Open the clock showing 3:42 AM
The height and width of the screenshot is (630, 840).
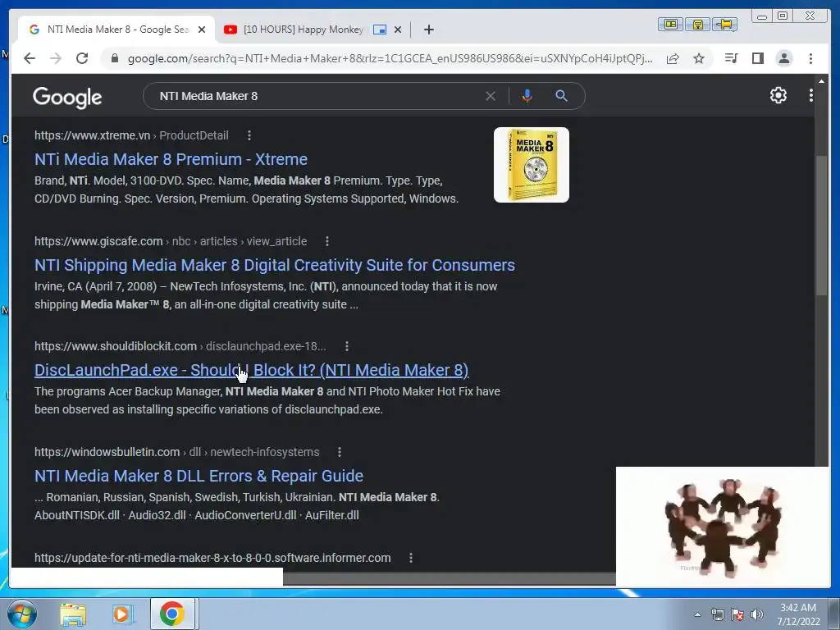[x=798, y=614]
